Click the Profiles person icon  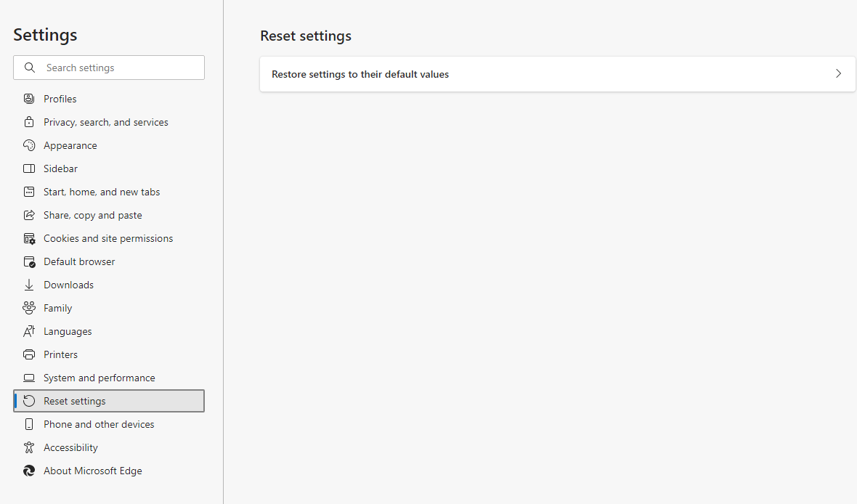point(29,99)
